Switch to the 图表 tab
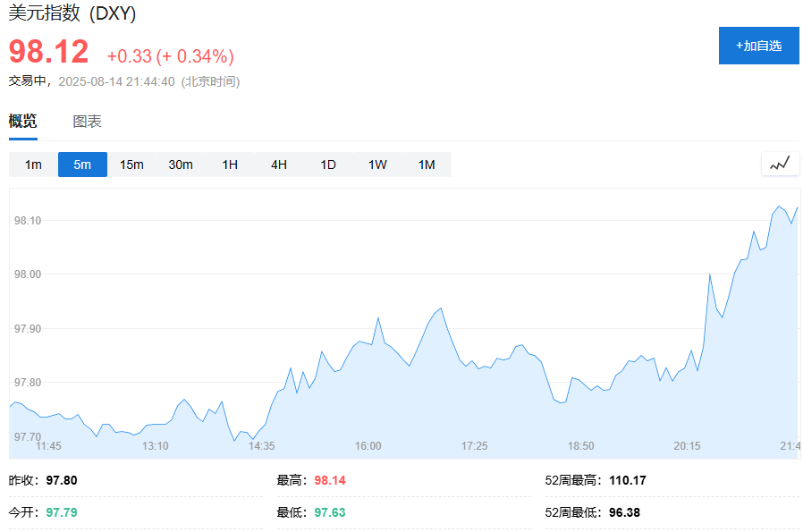803x532 pixels. (x=87, y=122)
